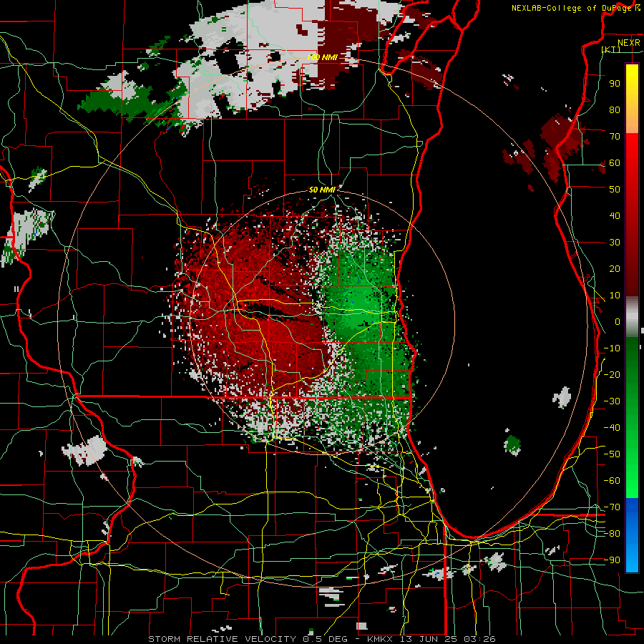Click the "100 NMI" range ring label
Image resolution: width=644 pixels, height=644 pixels.
(323, 57)
